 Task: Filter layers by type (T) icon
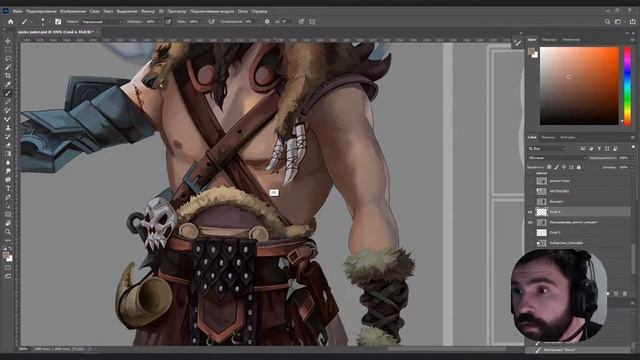pos(599,149)
